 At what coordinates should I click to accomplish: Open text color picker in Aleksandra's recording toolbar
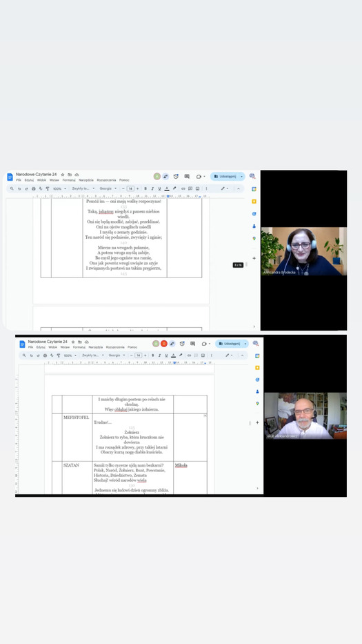click(167, 188)
